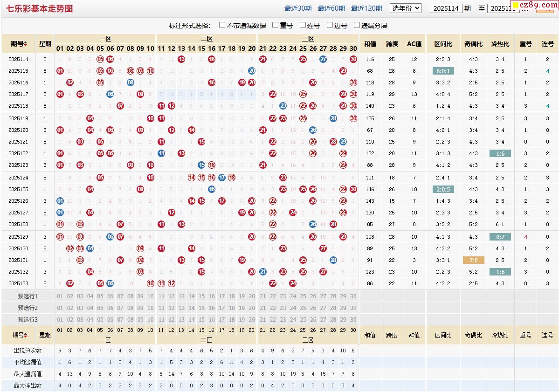
Task: Click red ball 13 in row 2025114
Action: [x=181, y=59]
